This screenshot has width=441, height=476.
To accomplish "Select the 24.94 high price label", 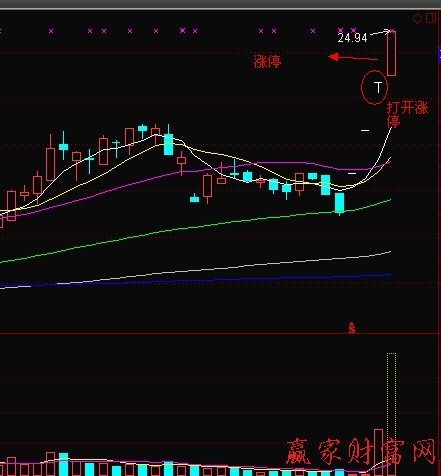I will tap(352, 38).
